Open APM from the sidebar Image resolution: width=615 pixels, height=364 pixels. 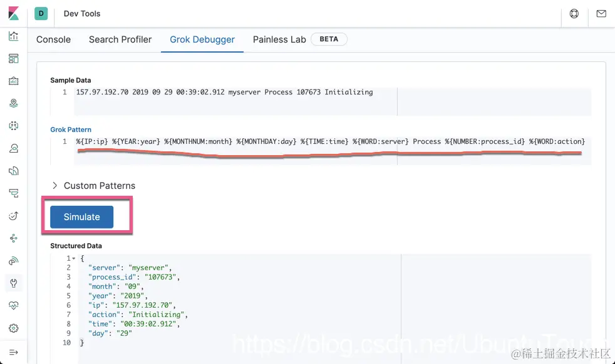pos(13,193)
